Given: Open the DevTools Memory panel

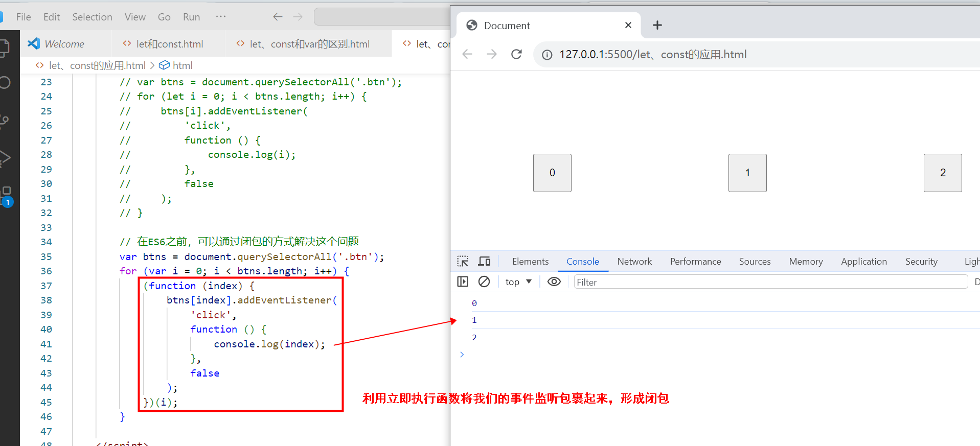Looking at the screenshot, I should click(x=806, y=262).
